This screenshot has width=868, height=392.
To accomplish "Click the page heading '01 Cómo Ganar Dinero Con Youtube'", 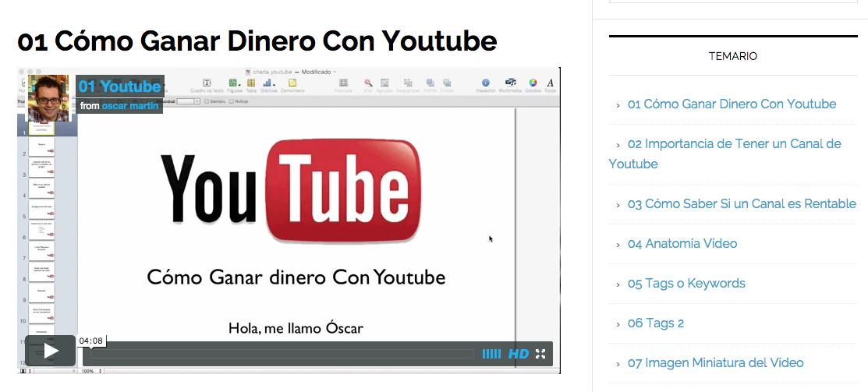I will pyautogui.click(x=257, y=41).
